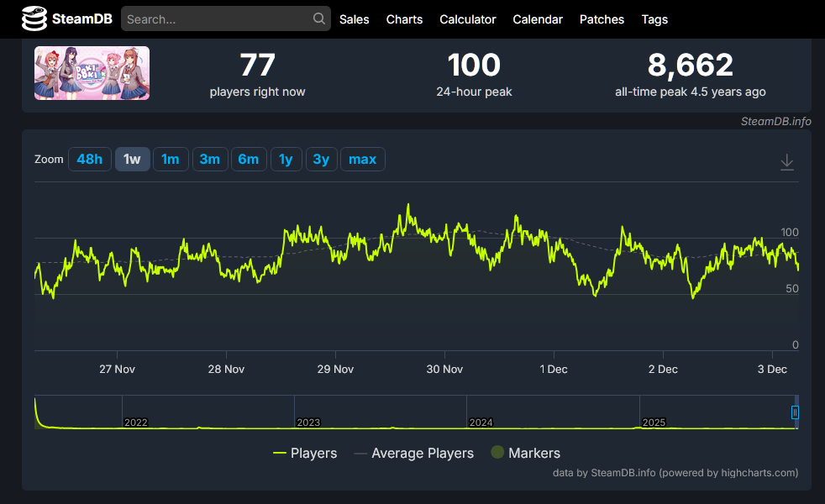
Task: Zoom chart to 1m
Action: coord(171,160)
